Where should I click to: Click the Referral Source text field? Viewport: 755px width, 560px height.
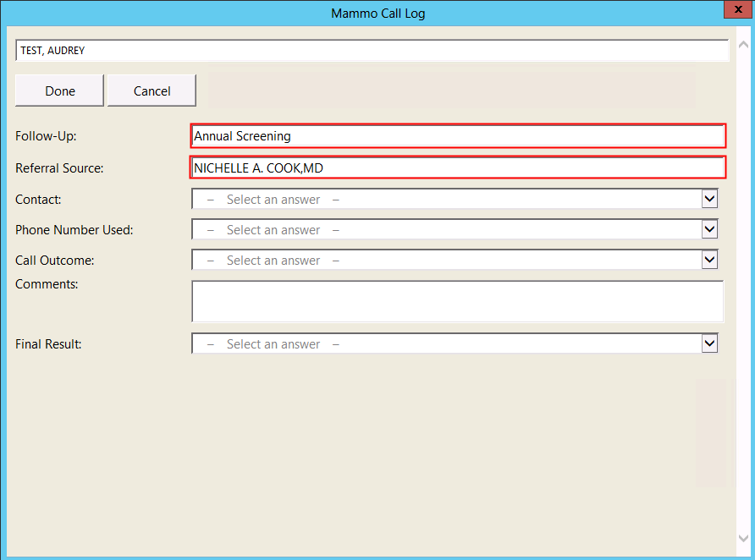(x=457, y=168)
